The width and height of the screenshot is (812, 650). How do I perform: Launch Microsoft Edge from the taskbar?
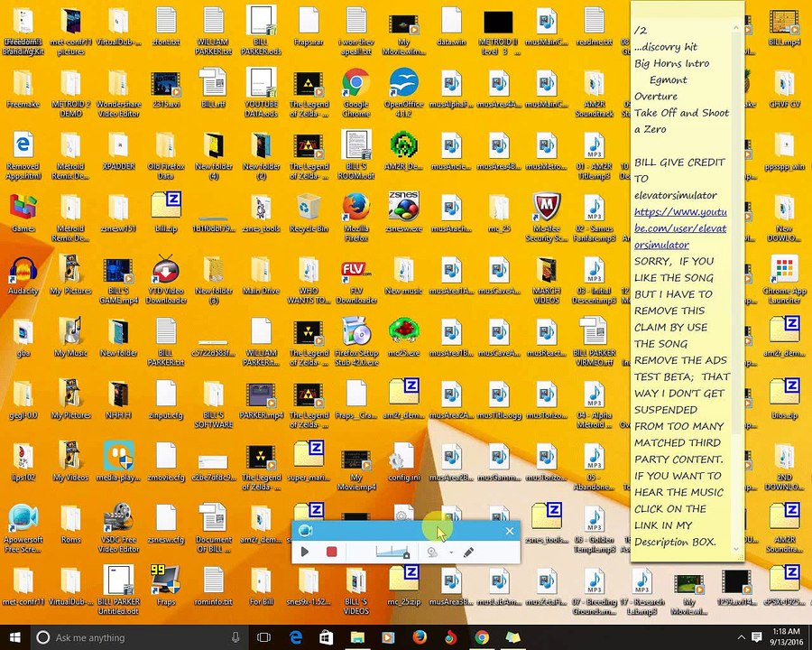coord(296,637)
